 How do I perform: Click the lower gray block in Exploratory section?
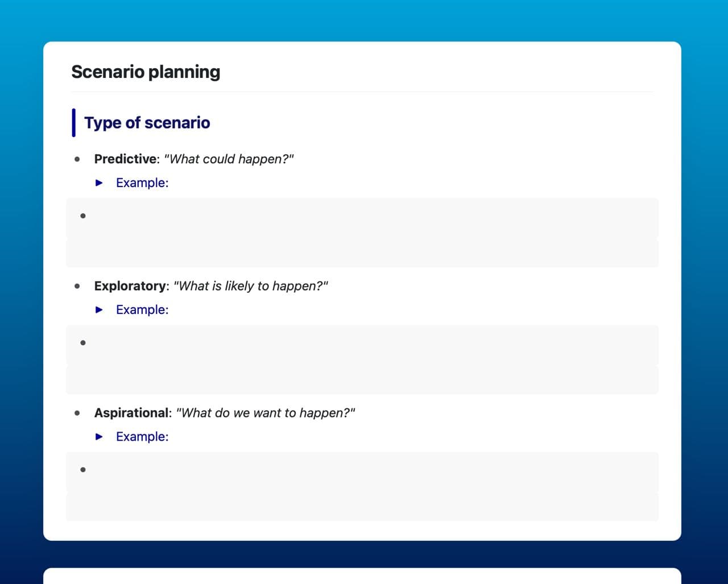[x=362, y=380]
